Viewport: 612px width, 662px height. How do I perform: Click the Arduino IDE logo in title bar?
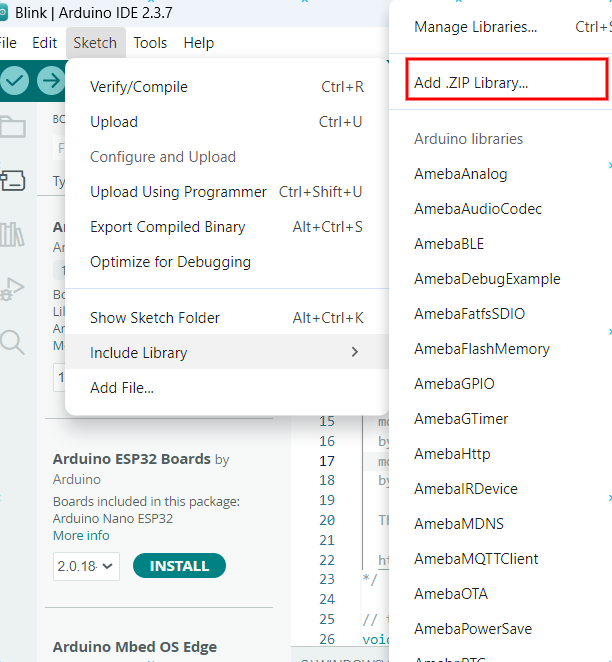pos(3,13)
